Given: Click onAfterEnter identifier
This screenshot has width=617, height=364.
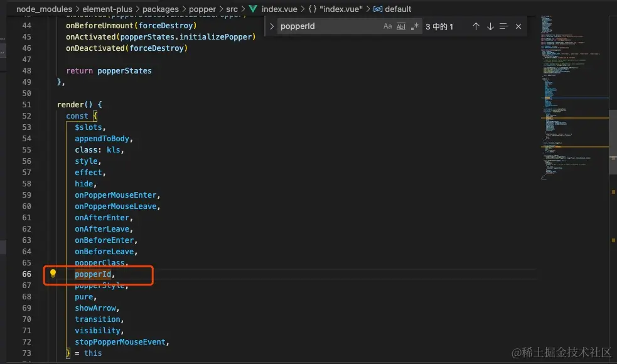Looking at the screenshot, I should click(x=102, y=218).
